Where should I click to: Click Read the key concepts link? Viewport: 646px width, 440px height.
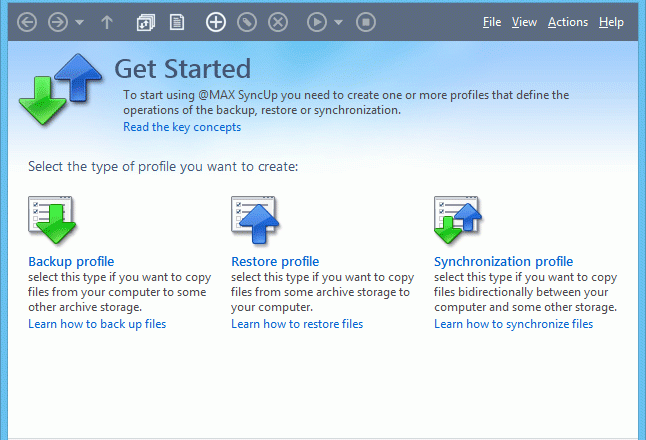[182, 127]
